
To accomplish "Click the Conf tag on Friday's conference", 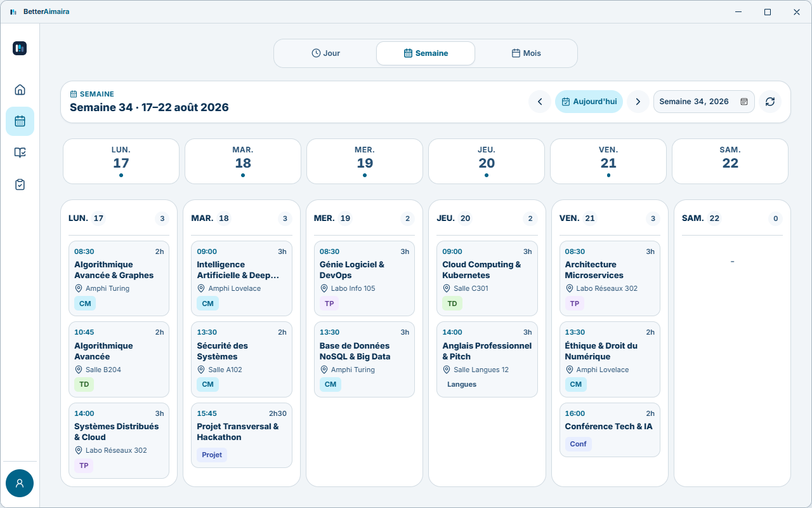I will pyautogui.click(x=578, y=444).
